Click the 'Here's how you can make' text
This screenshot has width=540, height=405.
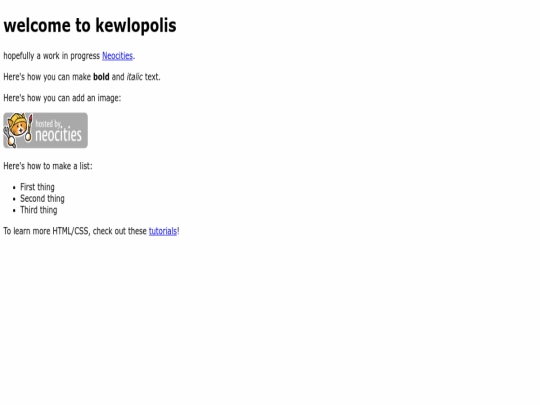click(x=47, y=77)
